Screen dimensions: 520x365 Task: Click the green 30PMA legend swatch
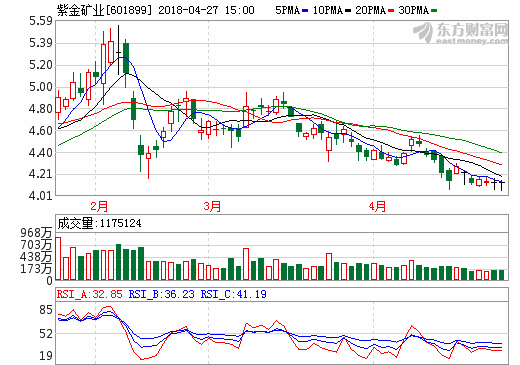pos(434,11)
